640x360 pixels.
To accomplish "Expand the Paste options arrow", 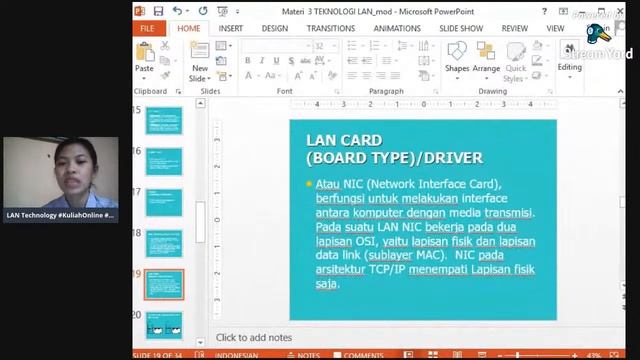I will pyautogui.click(x=144, y=78).
